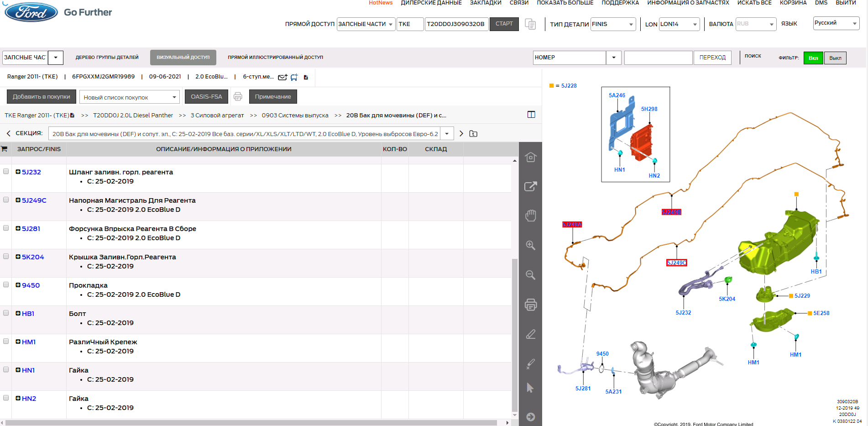
Task: Expand the СЕКЦИЯ section dropdown
Action: (x=447, y=134)
